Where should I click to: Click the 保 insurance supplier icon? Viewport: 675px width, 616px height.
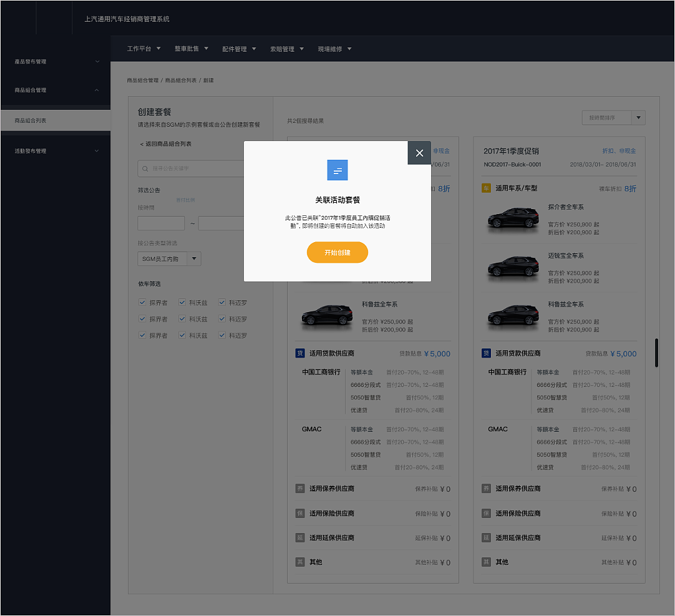tap(486, 513)
